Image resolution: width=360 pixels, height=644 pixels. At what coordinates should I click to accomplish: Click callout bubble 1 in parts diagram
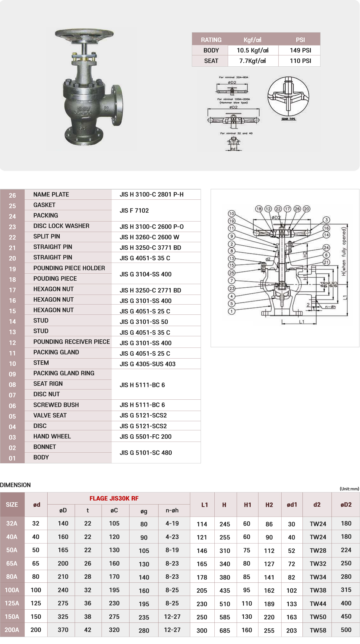pyautogui.click(x=232, y=312)
